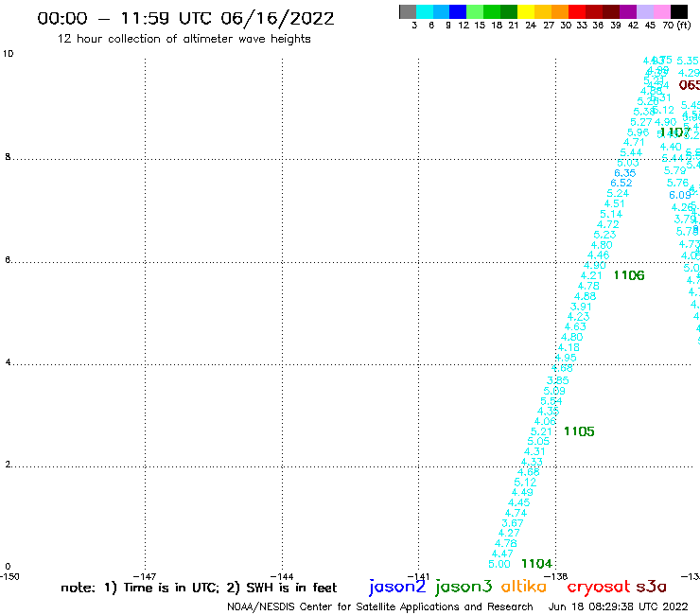Click the pass time label '1104'
Viewport: 700px width, 615px height.
pyautogui.click(x=536, y=564)
